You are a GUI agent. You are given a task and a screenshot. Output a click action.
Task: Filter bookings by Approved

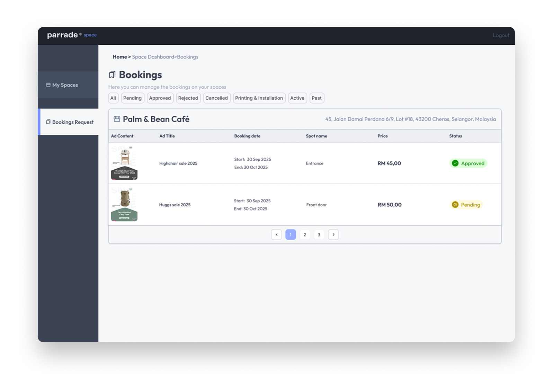(160, 98)
